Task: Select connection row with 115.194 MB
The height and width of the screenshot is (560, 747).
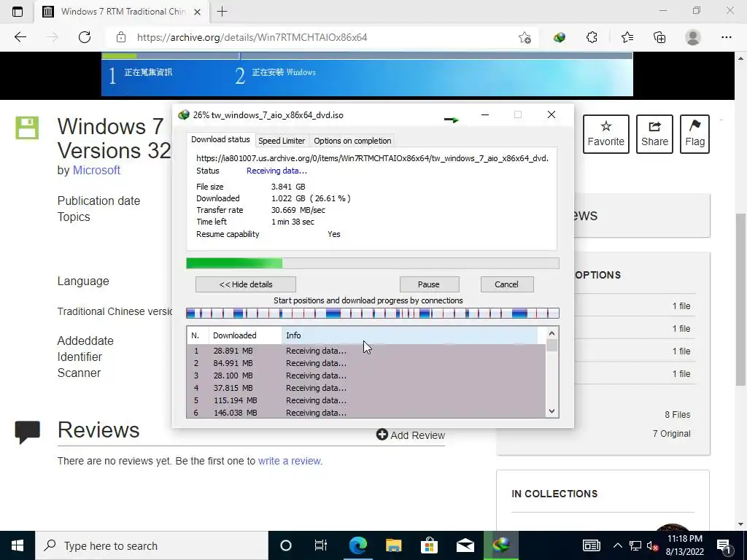Action: (366, 400)
